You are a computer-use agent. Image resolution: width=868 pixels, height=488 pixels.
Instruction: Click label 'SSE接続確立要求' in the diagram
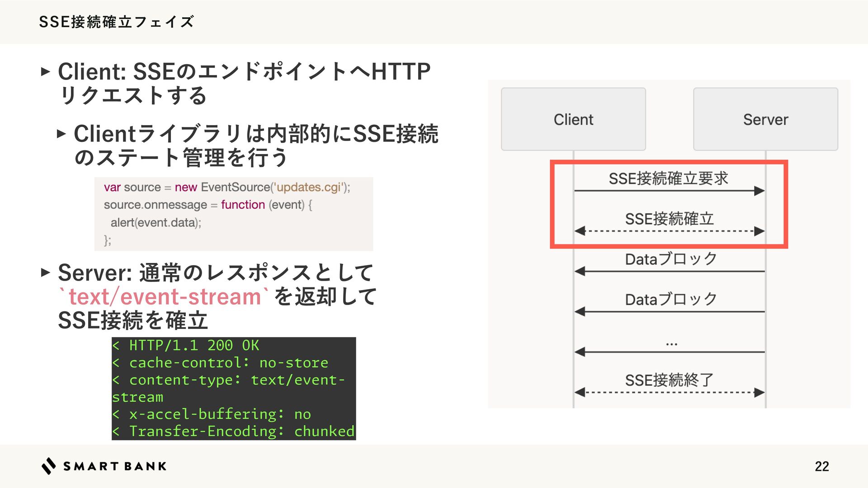point(669,178)
